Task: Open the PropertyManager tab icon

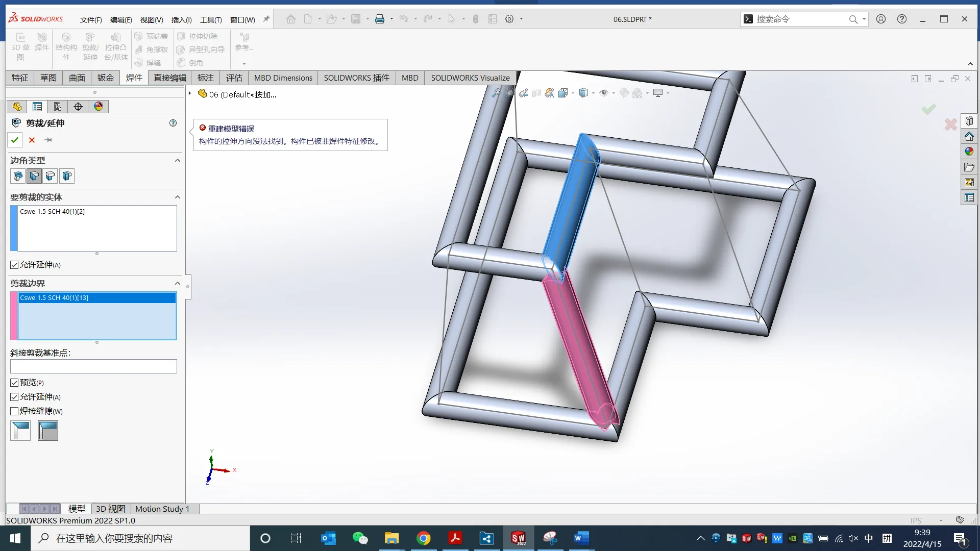Action: click(37, 107)
